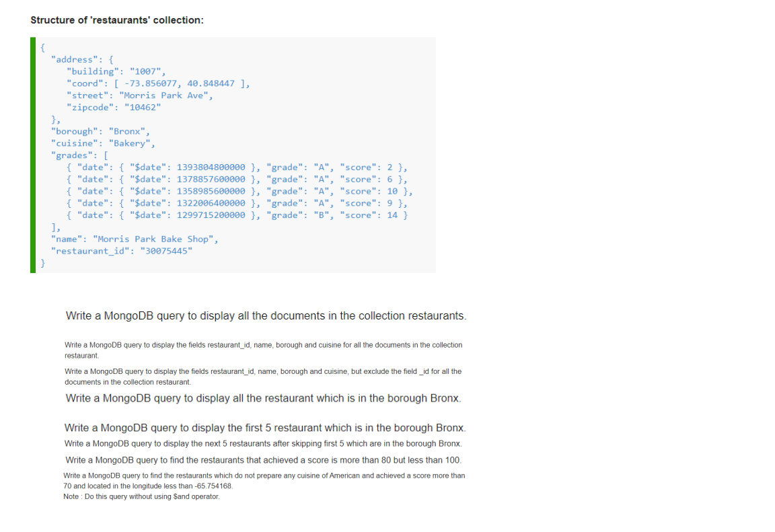This screenshot has height=532, width=775.
Task: Click the "coord" line with -73.856077, 40.848447
Action: [158, 83]
